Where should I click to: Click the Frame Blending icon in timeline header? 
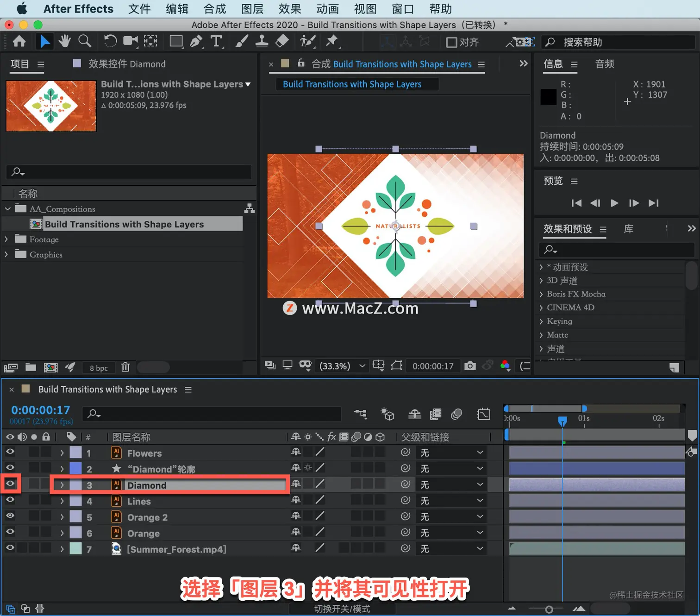click(x=436, y=414)
